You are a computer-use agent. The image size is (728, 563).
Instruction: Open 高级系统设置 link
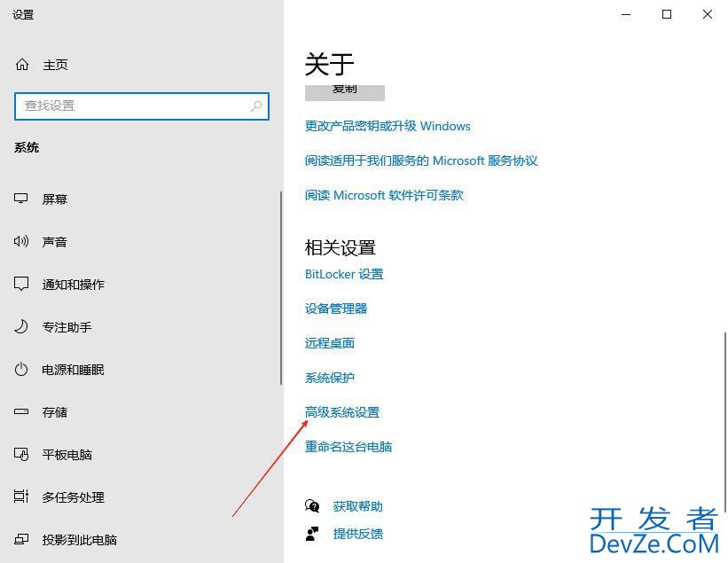click(342, 412)
